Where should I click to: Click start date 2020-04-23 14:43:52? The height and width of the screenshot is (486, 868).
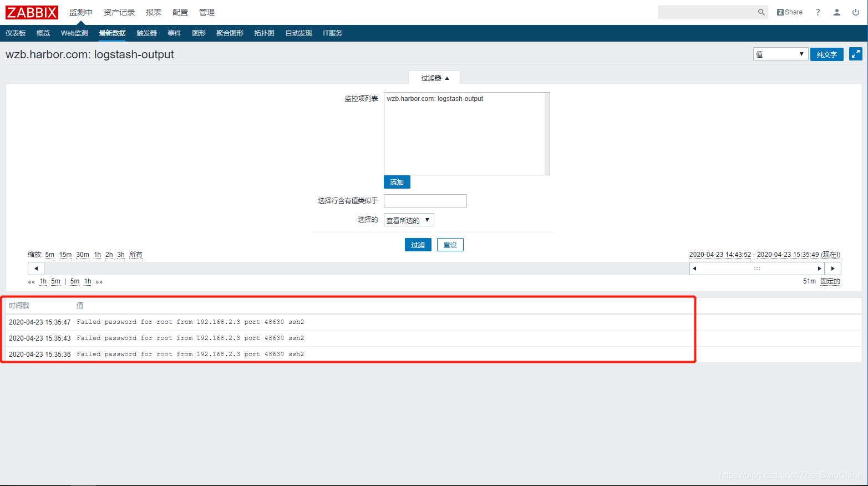tap(720, 255)
